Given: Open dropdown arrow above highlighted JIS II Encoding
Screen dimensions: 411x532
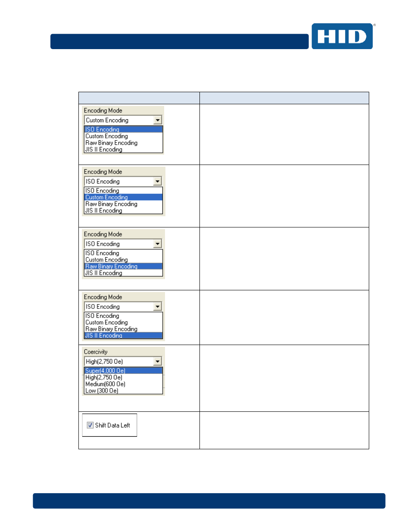Looking at the screenshot, I should [x=158, y=307].
